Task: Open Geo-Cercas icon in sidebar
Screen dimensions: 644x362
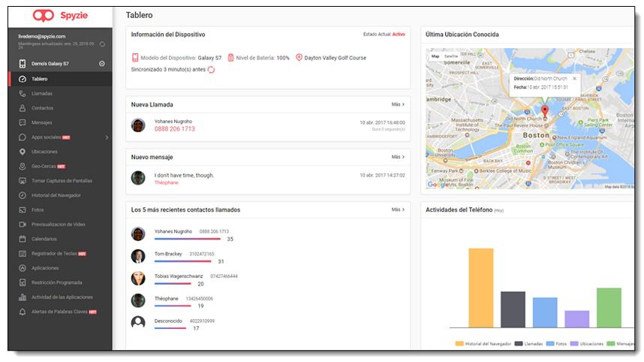Action: coord(23,167)
